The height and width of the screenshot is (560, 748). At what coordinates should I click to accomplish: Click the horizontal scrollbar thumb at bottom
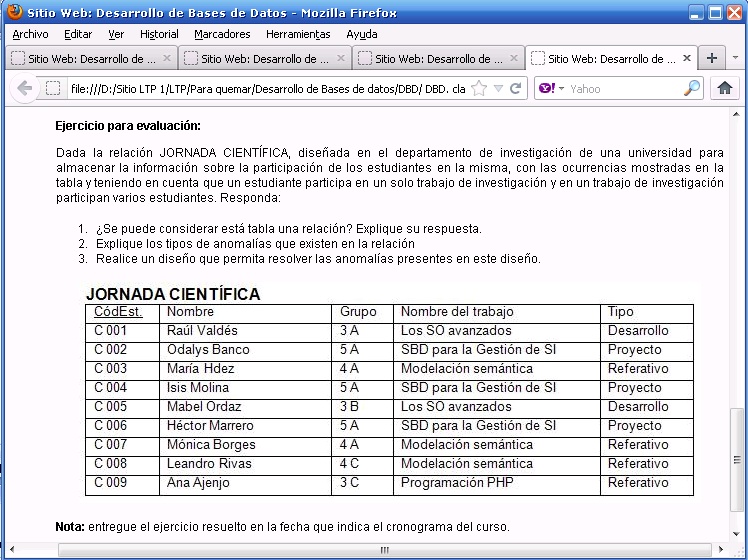(x=383, y=549)
